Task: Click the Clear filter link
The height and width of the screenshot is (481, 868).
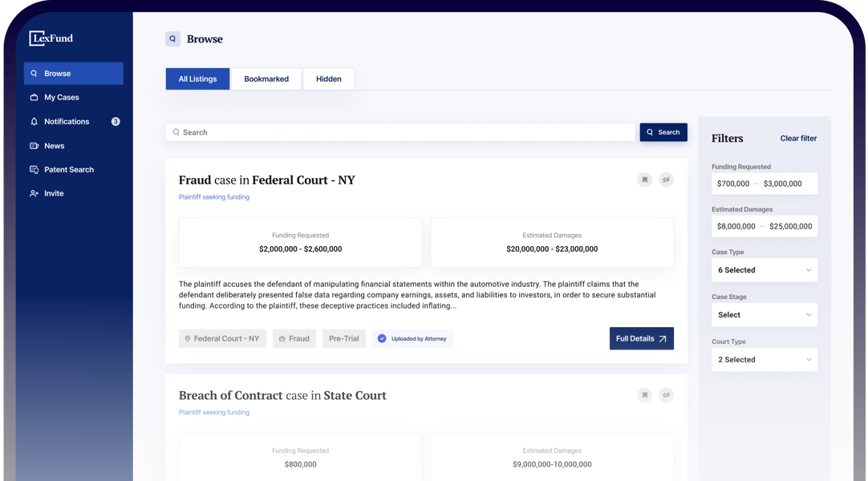Action: pos(798,139)
